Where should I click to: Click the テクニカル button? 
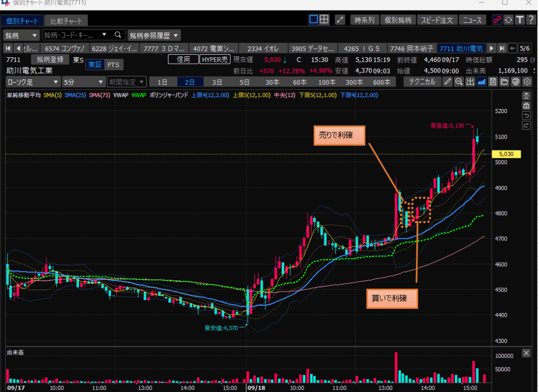coord(422,82)
